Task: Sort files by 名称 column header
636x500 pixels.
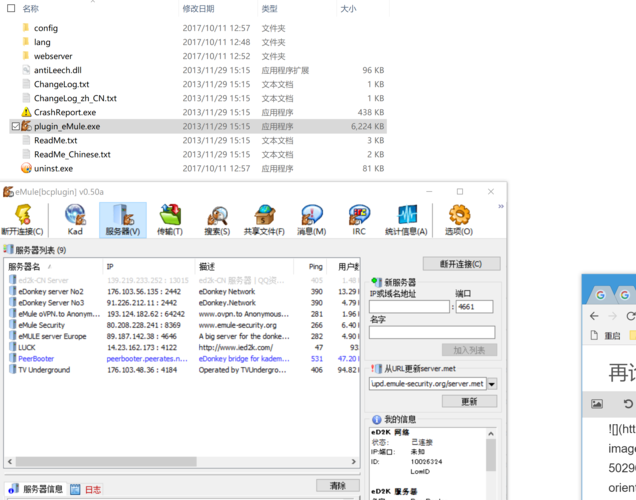Action: [x=31, y=9]
